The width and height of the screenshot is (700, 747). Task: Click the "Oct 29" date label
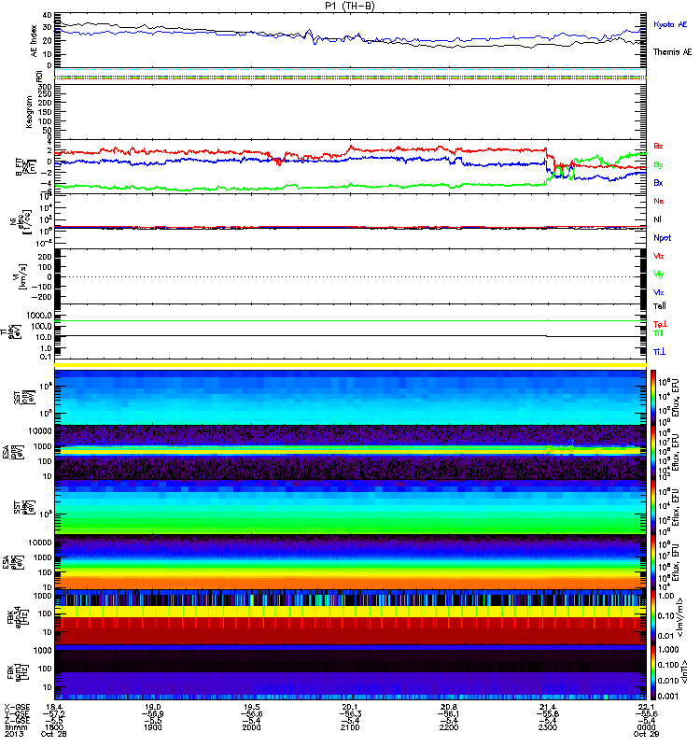coord(646,734)
